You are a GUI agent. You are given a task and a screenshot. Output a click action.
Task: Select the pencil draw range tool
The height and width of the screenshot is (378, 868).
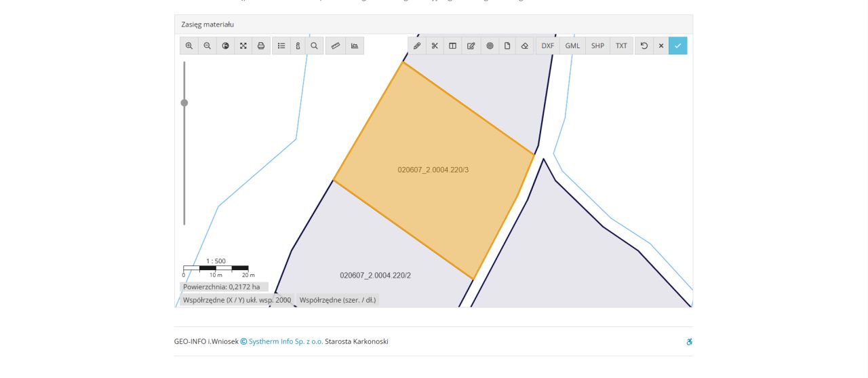tap(417, 45)
